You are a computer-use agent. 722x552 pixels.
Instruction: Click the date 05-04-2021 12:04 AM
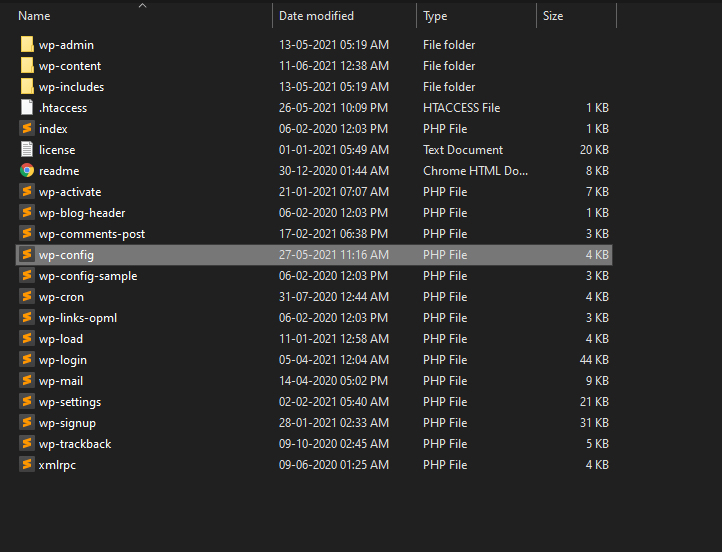(334, 360)
